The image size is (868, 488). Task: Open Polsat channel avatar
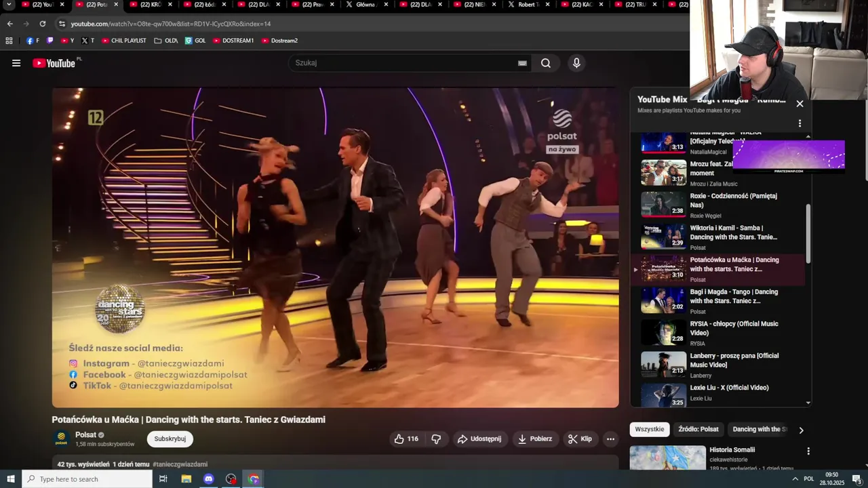click(x=61, y=439)
